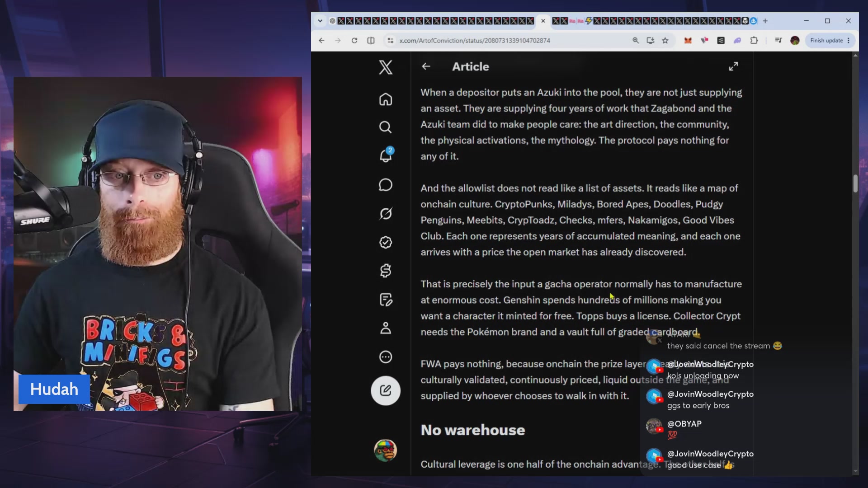Open Premium verified badge icon in sidebar
The height and width of the screenshot is (488, 868).
[x=386, y=243]
